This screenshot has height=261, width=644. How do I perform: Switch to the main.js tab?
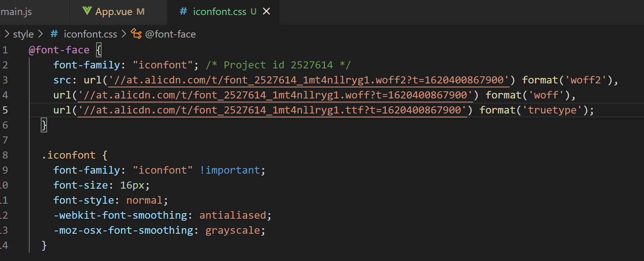coord(16,12)
